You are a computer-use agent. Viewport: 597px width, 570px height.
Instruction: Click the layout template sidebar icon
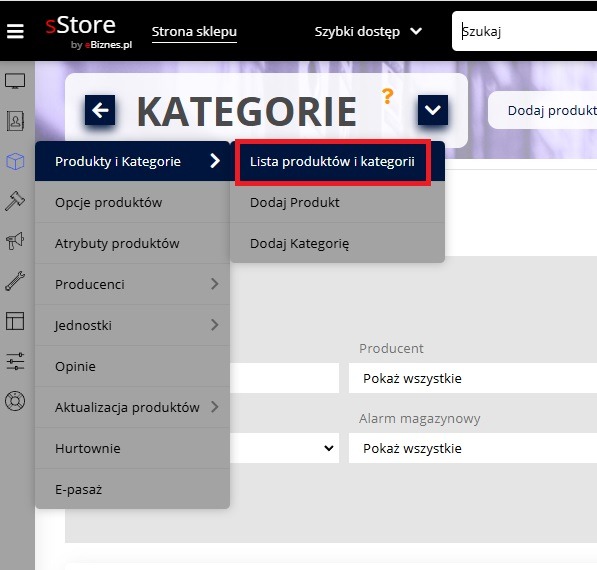[15, 321]
